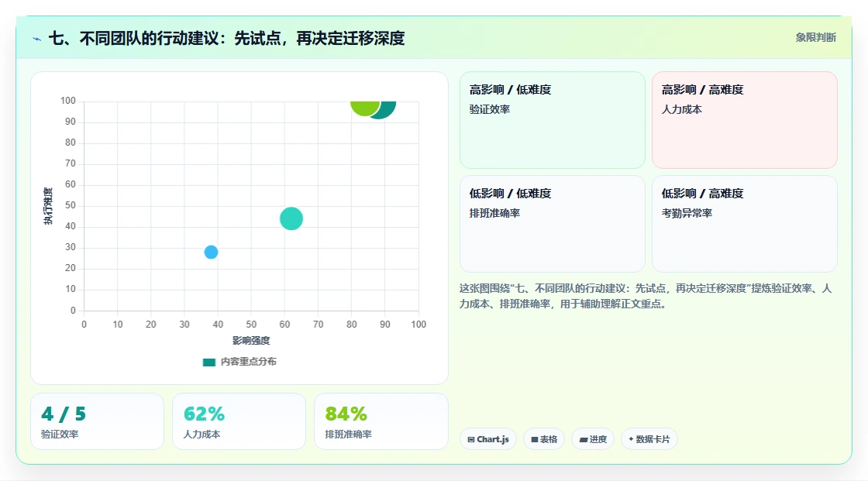Click the chart description paragraph starting 这张图围绕

[646, 296]
